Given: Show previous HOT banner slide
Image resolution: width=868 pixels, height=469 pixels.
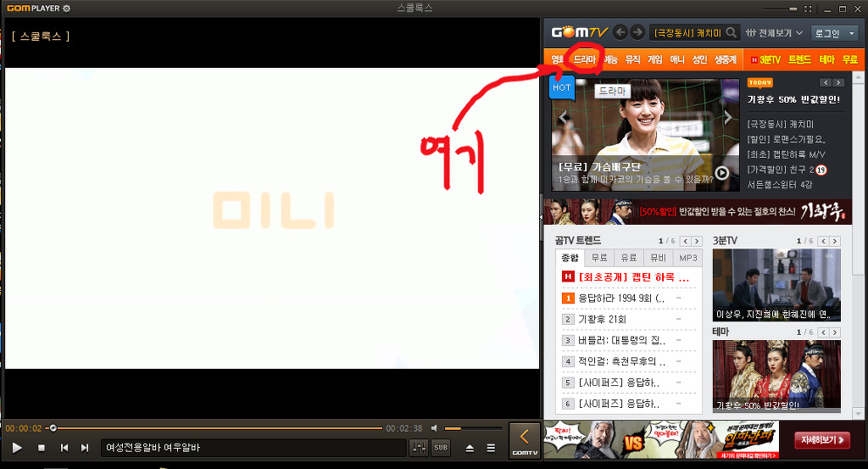Looking at the screenshot, I should coord(563,117).
